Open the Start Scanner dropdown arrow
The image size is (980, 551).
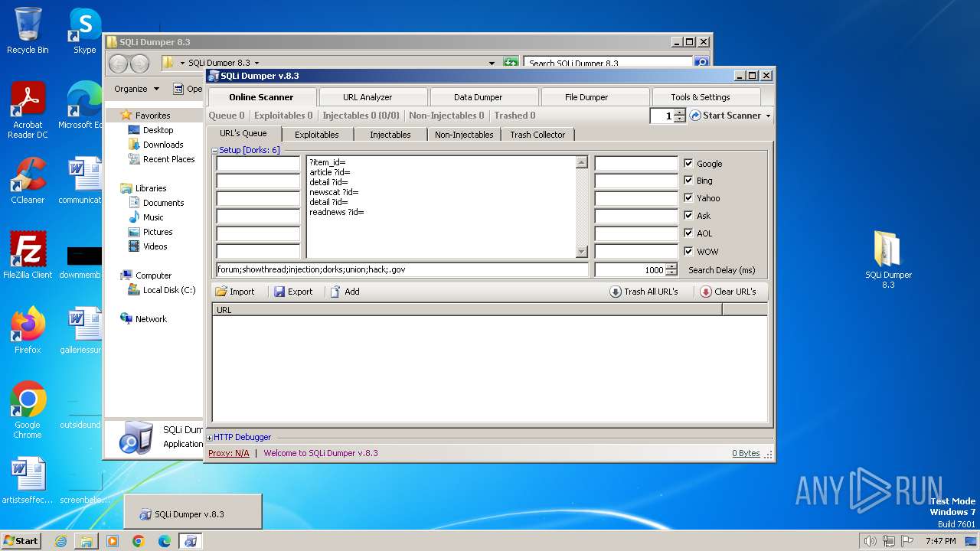click(x=768, y=116)
